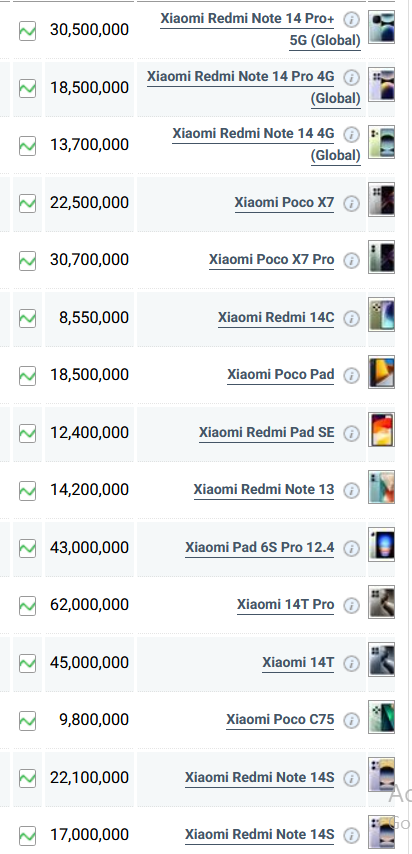Screen dimensions: 412x854
Task: Click price trend icon beside 43,000,000
Action: click(27, 548)
